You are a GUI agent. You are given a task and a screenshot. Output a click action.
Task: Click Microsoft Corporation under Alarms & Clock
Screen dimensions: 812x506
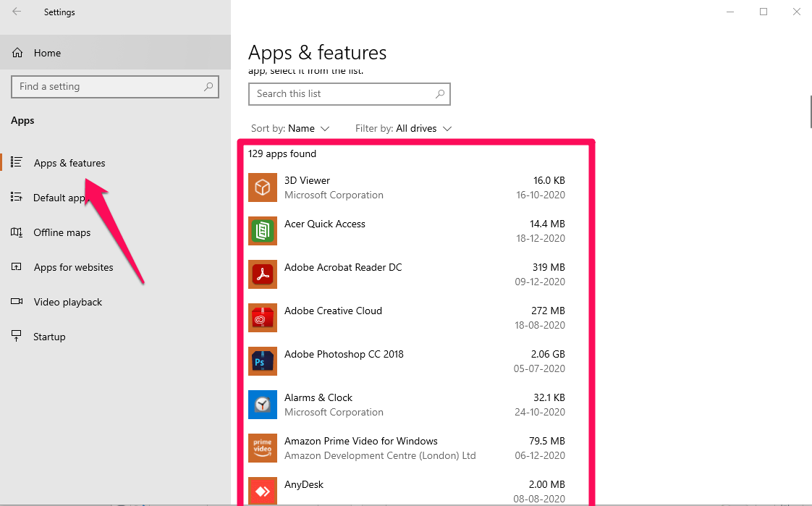pos(334,413)
